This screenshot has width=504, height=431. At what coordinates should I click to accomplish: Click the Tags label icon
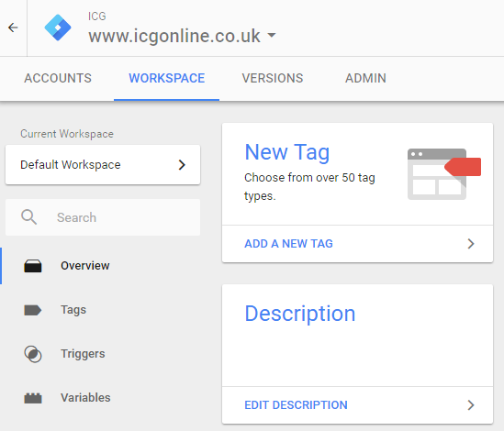click(33, 310)
